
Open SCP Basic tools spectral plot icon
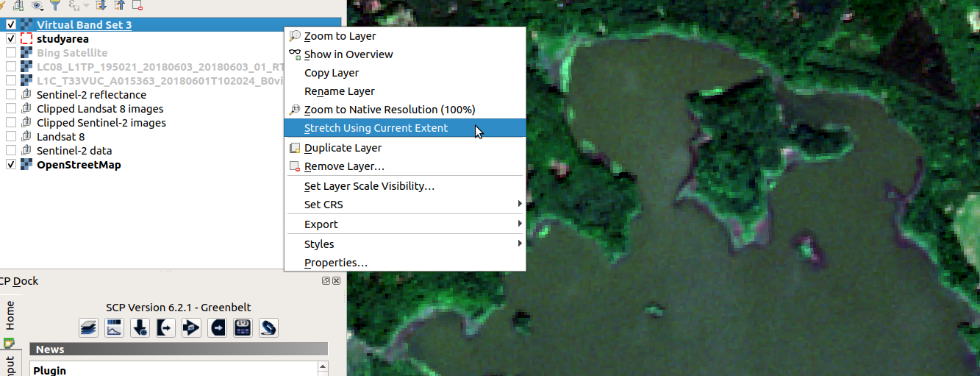point(114,327)
